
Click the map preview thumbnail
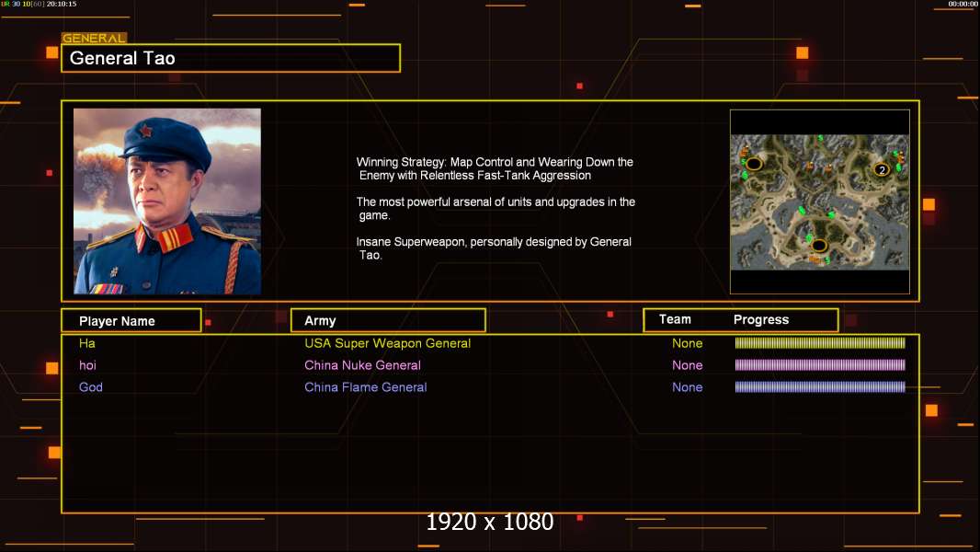(x=820, y=201)
